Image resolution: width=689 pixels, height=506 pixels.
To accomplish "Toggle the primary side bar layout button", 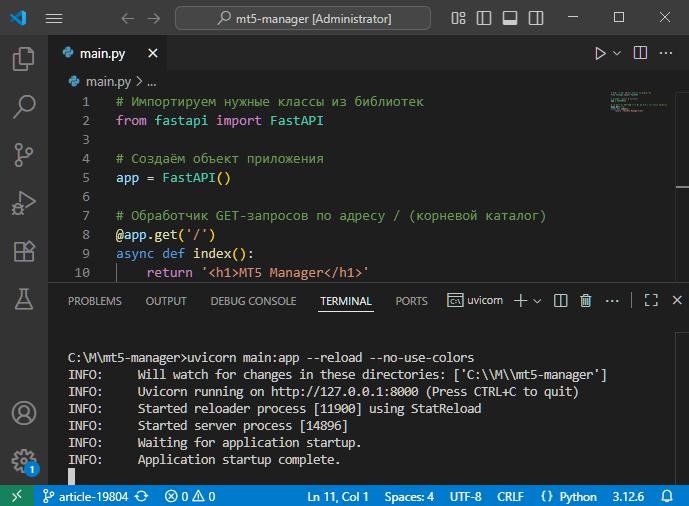I will click(486, 18).
